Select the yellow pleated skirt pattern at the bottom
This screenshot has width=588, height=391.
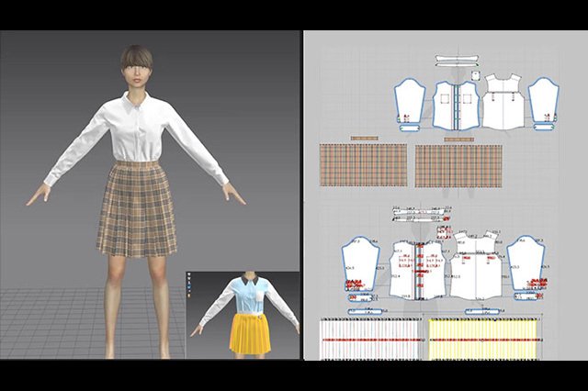click(x=482, y=340)
